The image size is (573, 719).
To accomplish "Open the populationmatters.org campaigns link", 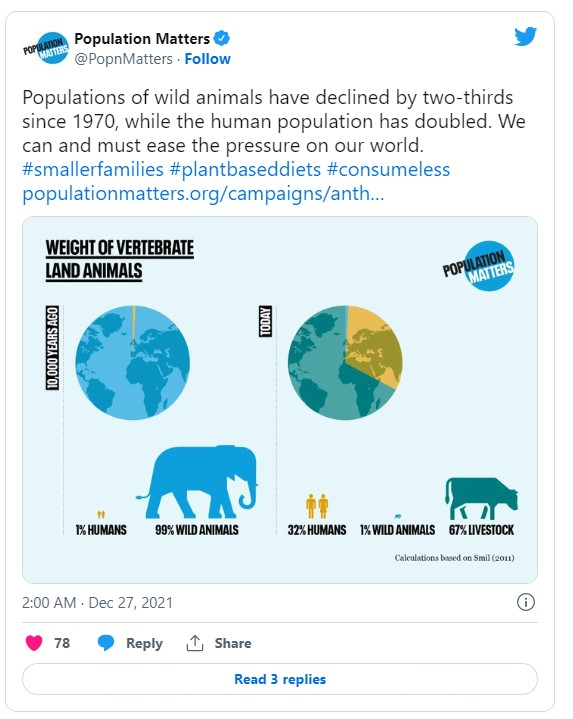I will pos(203,194).
